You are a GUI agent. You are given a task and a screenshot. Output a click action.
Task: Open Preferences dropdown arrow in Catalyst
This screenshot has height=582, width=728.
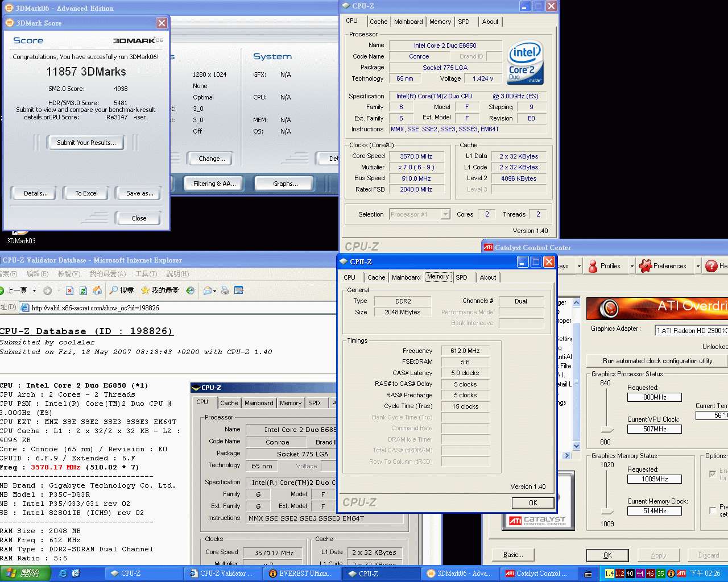pyautogui.click(x=698, y=266)
